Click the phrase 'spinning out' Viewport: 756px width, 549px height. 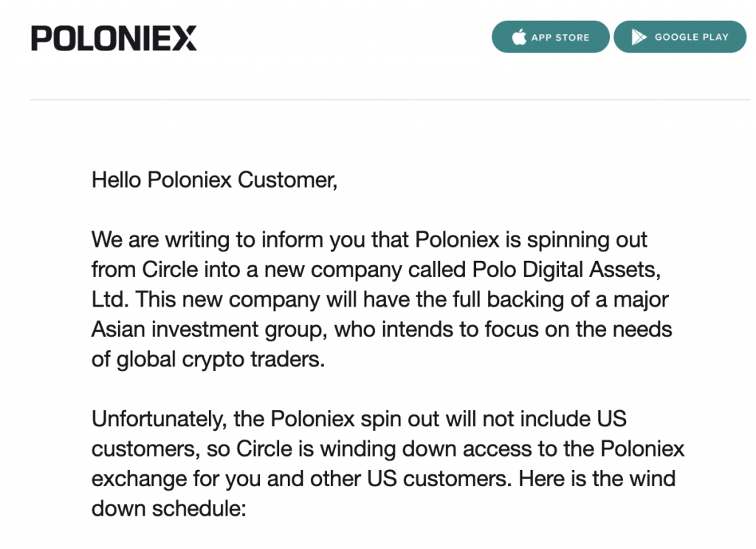pos(587,240)
